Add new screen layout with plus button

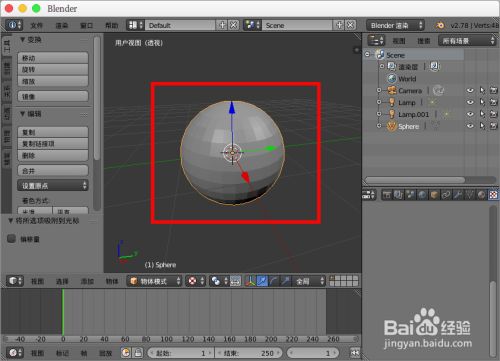click(222, 25)
